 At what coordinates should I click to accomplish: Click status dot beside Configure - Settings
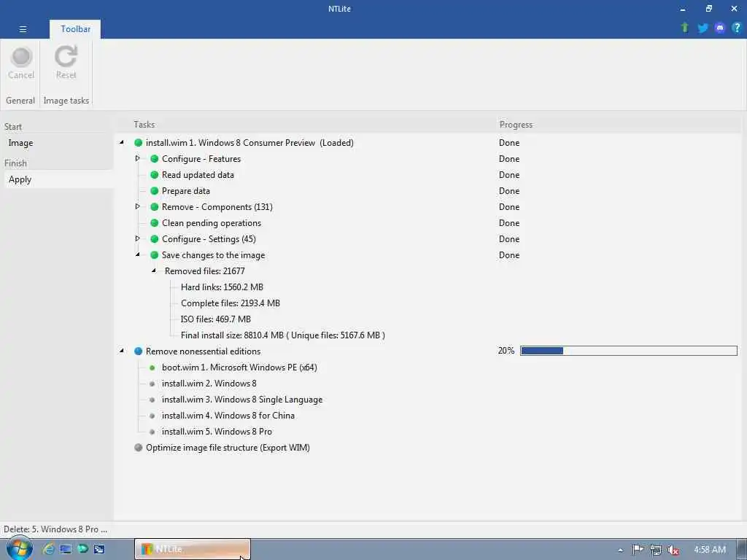click(155, 239)
